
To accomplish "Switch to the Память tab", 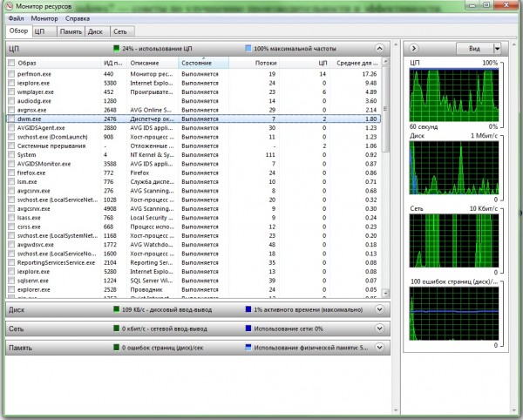I will (71, 31).
